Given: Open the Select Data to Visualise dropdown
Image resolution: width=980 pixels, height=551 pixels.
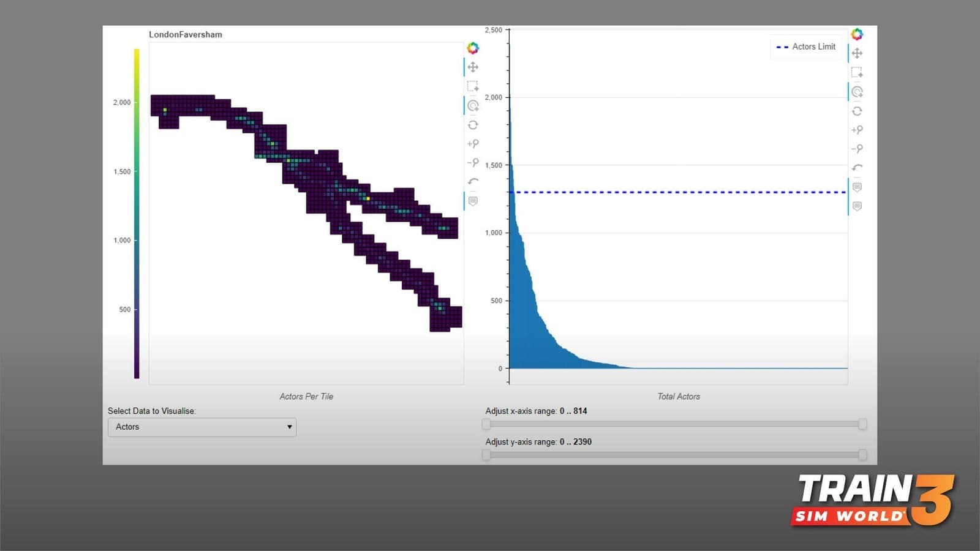Looking at the screenshot, I should coord(202,427).
